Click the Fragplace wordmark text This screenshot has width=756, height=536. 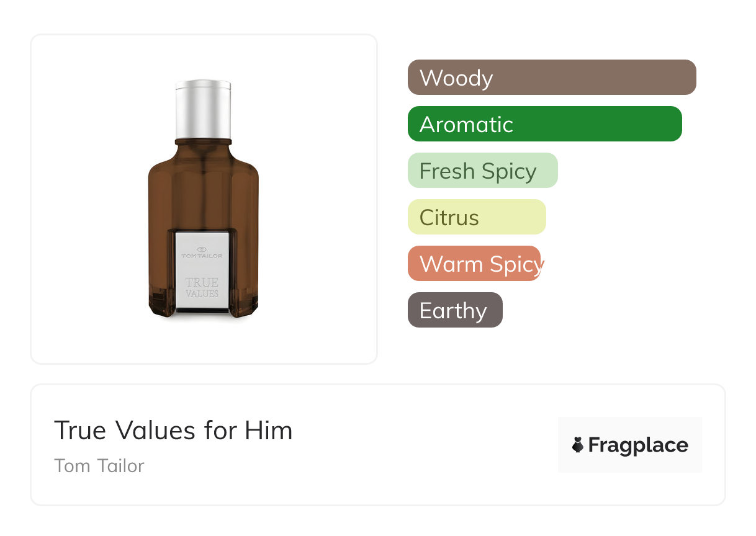pos(638,445)
